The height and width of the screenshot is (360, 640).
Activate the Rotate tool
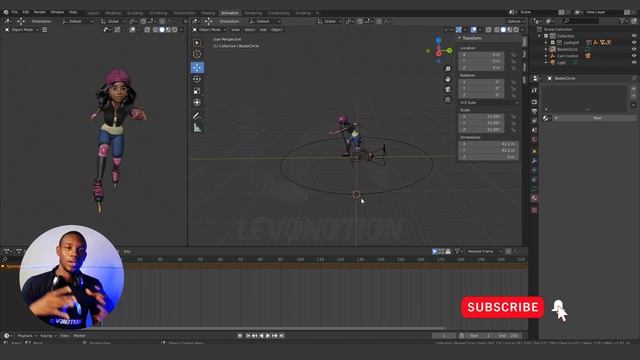(197, 79)
